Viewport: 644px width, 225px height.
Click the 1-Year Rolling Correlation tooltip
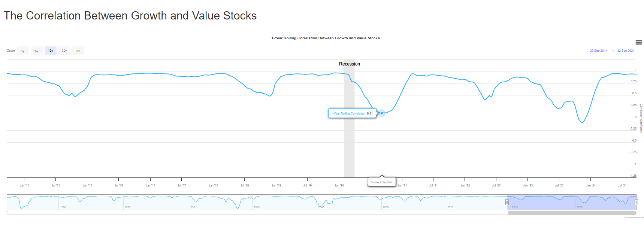[x=352, y=113]
